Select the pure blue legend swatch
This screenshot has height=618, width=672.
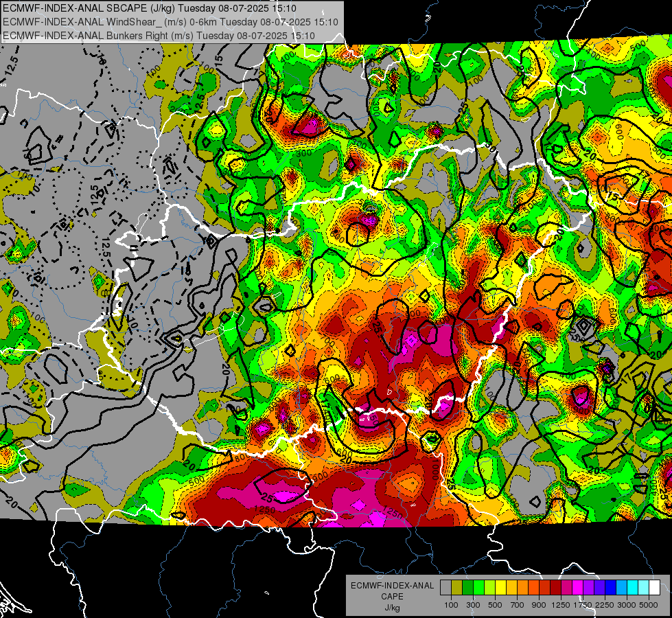pyautogui.click(x=611, y=587)
